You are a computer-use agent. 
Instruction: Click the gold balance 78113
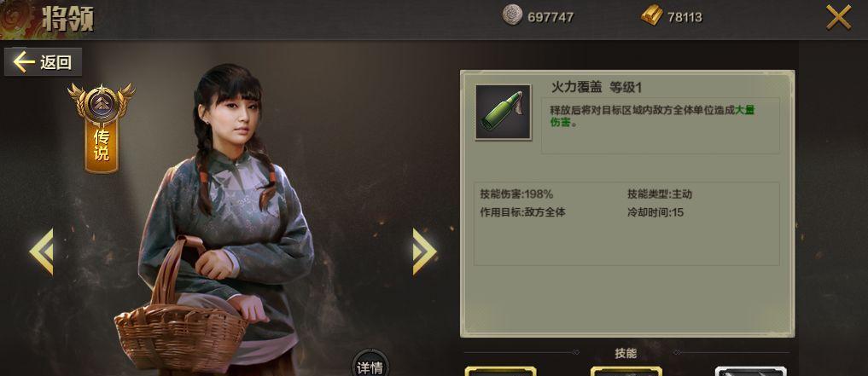pos(684,17)
